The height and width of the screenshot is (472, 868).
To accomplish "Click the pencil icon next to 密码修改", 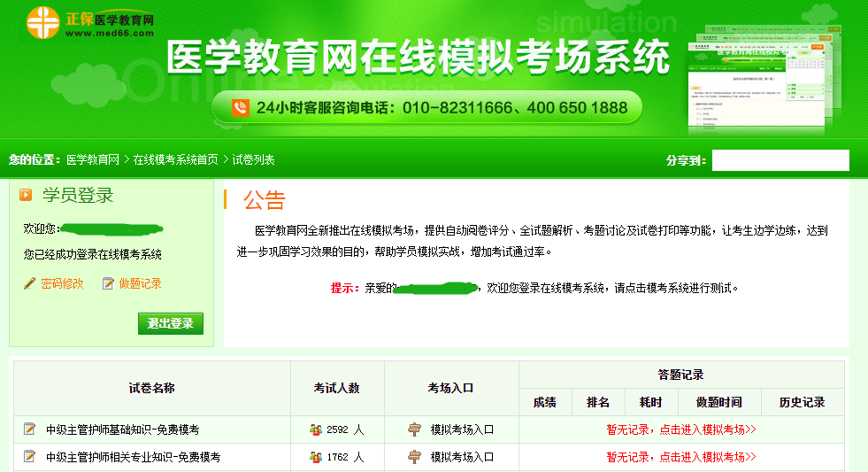I will pyautogui.click(x=30, y=283).
